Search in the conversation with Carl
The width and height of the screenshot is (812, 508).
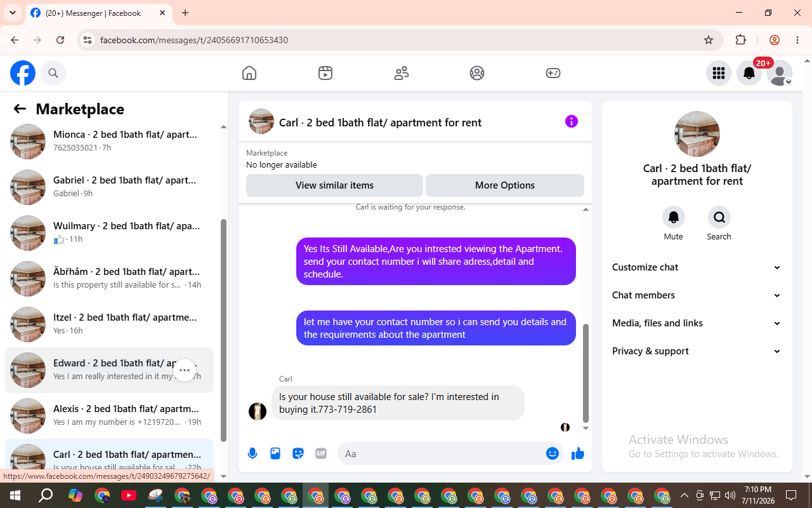coord(719,217)
